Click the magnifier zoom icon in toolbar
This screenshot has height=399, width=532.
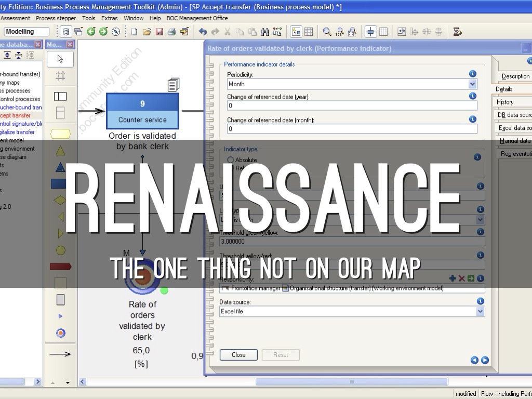point(327,32)
